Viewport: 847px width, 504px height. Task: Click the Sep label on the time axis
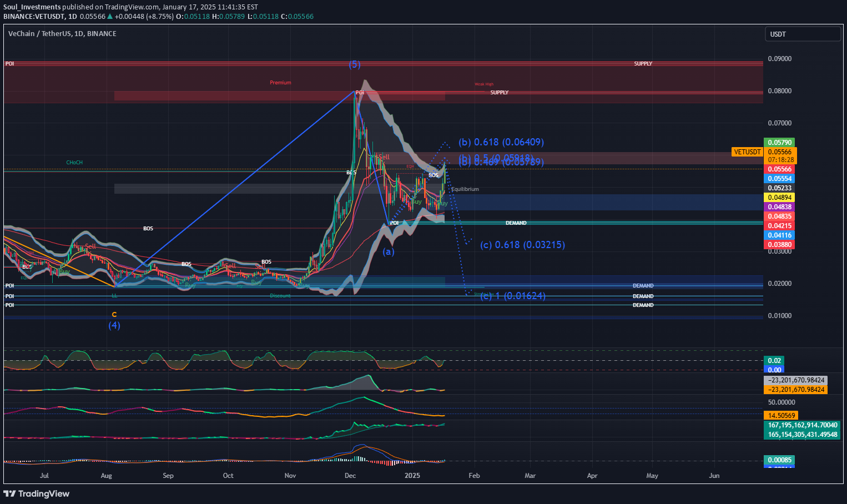tap(168, 476)
